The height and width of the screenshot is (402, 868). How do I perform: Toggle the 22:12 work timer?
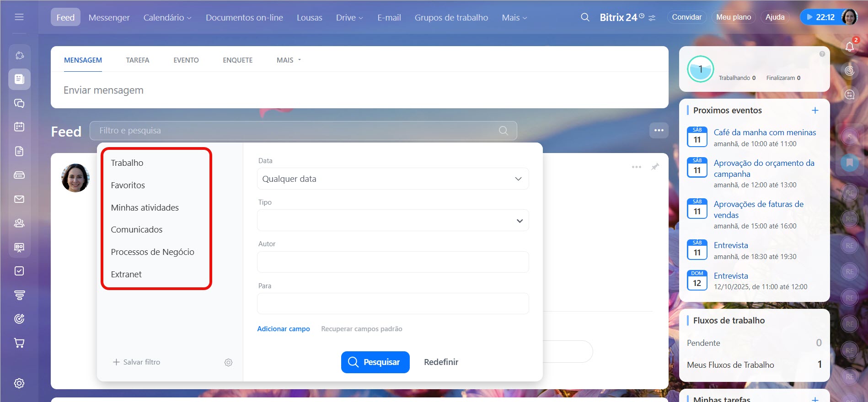[821, 17]
